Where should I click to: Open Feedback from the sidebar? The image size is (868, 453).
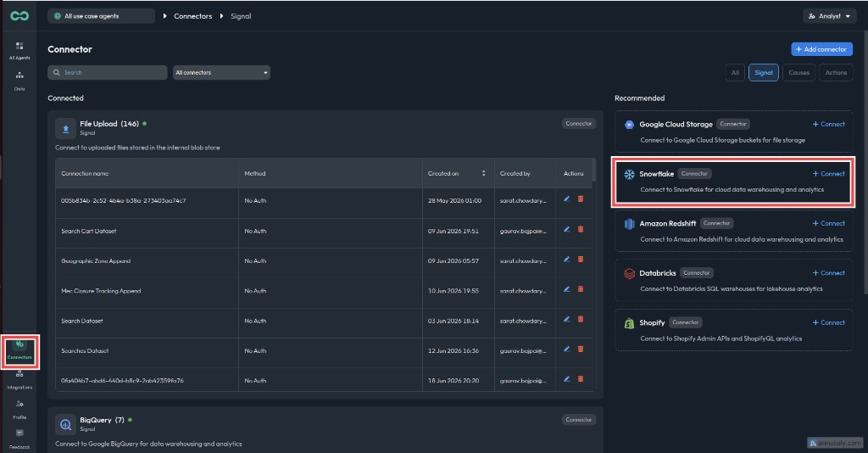(x=19, y=439)
